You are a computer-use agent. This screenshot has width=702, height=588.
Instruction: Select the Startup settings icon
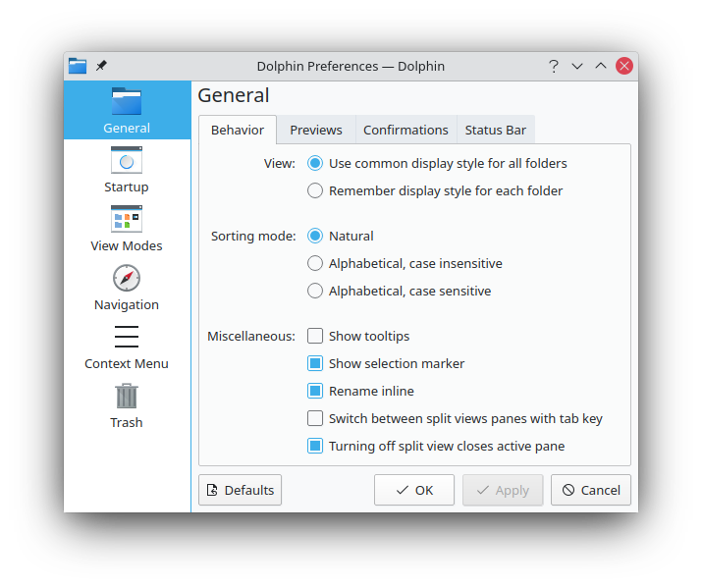[127, 160]
